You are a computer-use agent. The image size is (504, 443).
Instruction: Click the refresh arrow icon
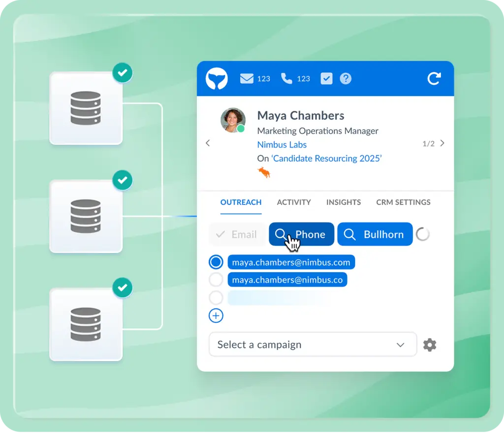pyautogui.click(x=434, y=78)
